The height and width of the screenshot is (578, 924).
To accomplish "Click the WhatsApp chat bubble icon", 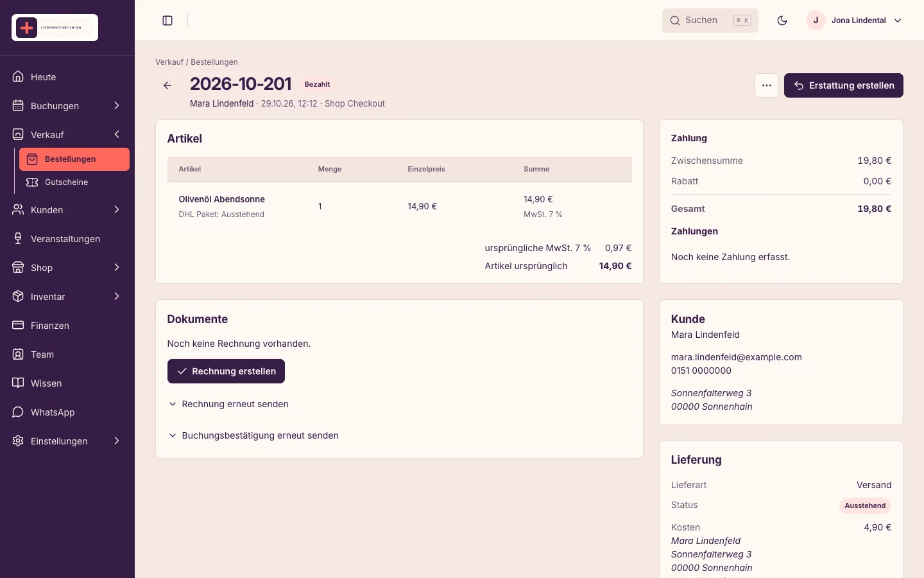I will [18, 412].
